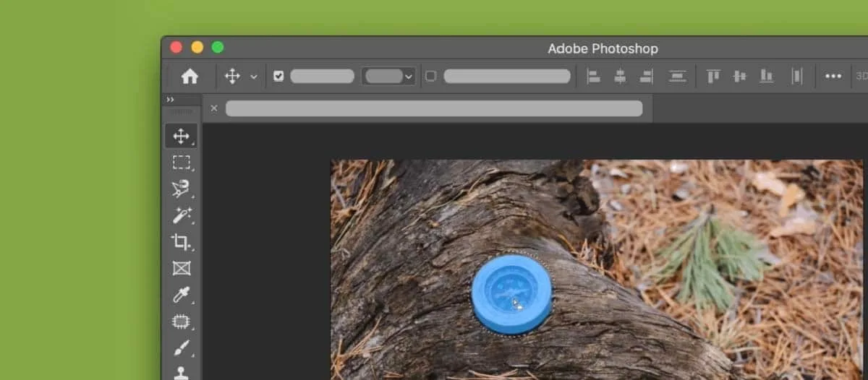Open the three-dots more align options

(833, 76)
